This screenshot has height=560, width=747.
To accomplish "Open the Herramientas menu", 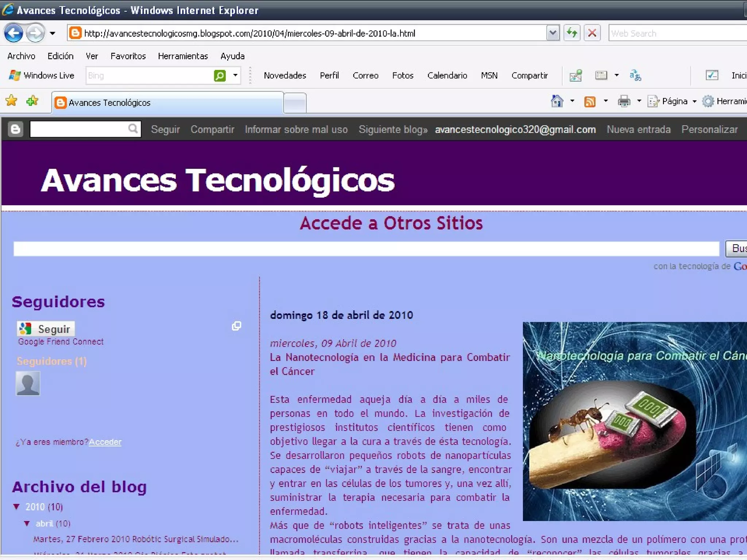I will pyautogui.click(x=183, y=56).
